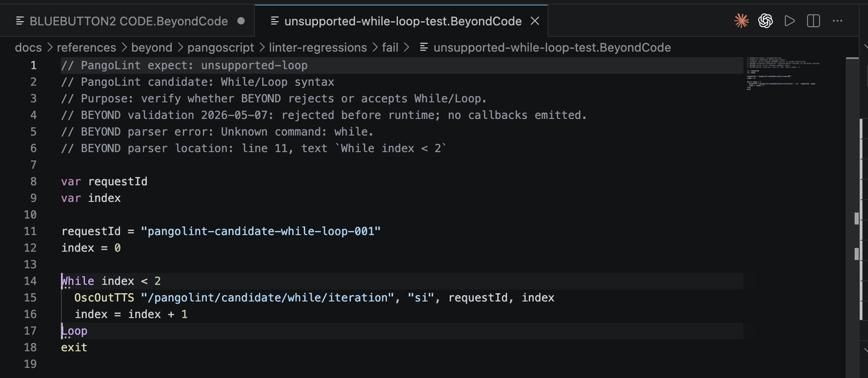Open the fail breadcrumb folder list
Screen dimensions: 868x378
pyautogui.click(x=390, y=48)
